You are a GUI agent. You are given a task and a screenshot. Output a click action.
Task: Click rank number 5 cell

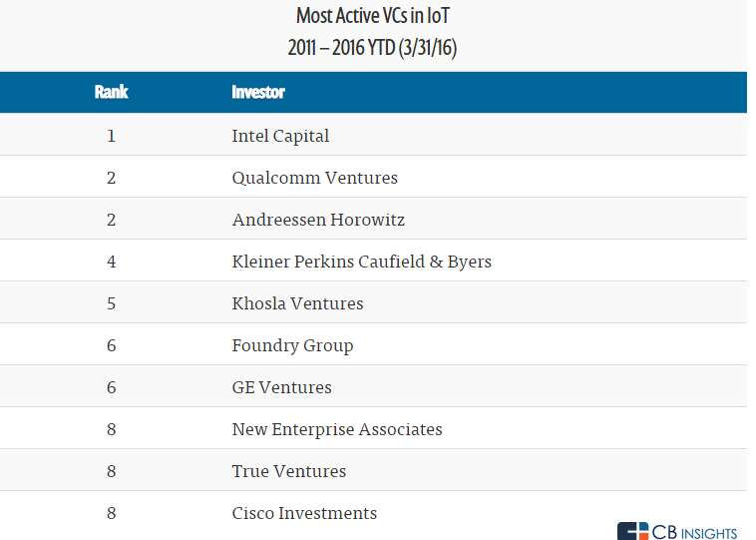(111, 303)
